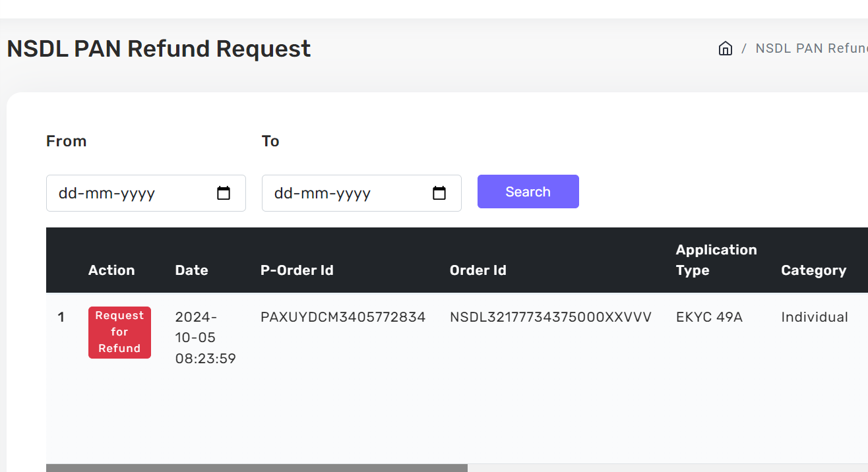Click the Search button

click(x=528, y=192)
